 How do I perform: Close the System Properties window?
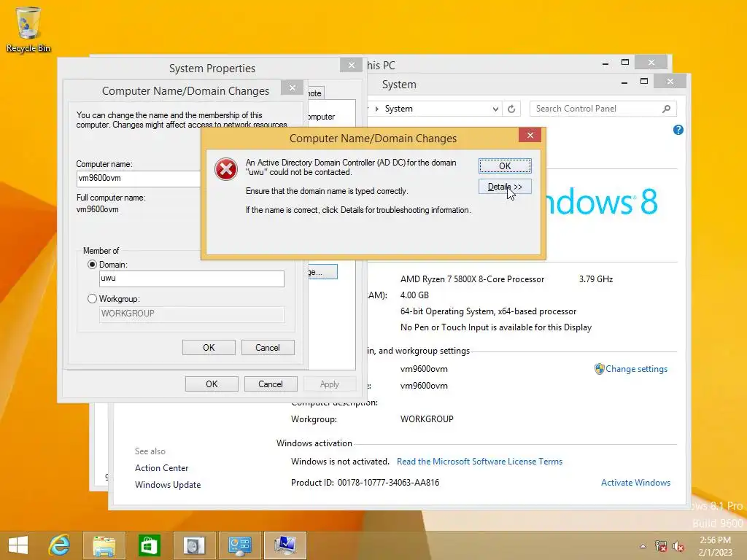[x=351, y=65]
